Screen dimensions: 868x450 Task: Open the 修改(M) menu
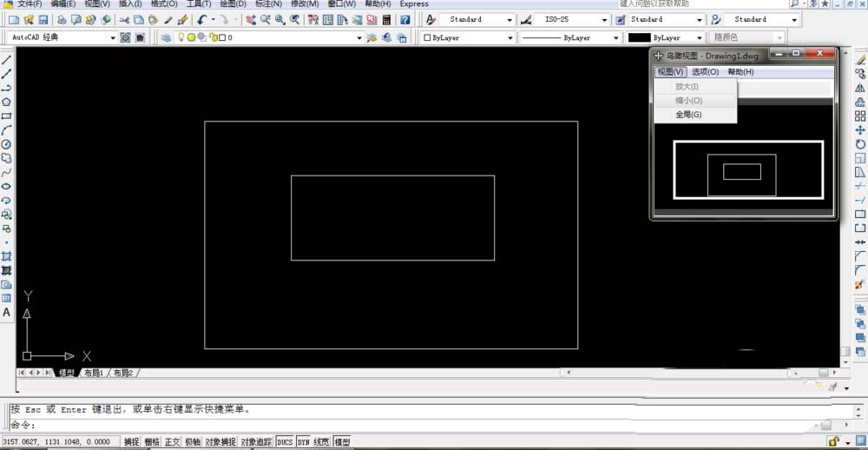[x=305, y=3]
